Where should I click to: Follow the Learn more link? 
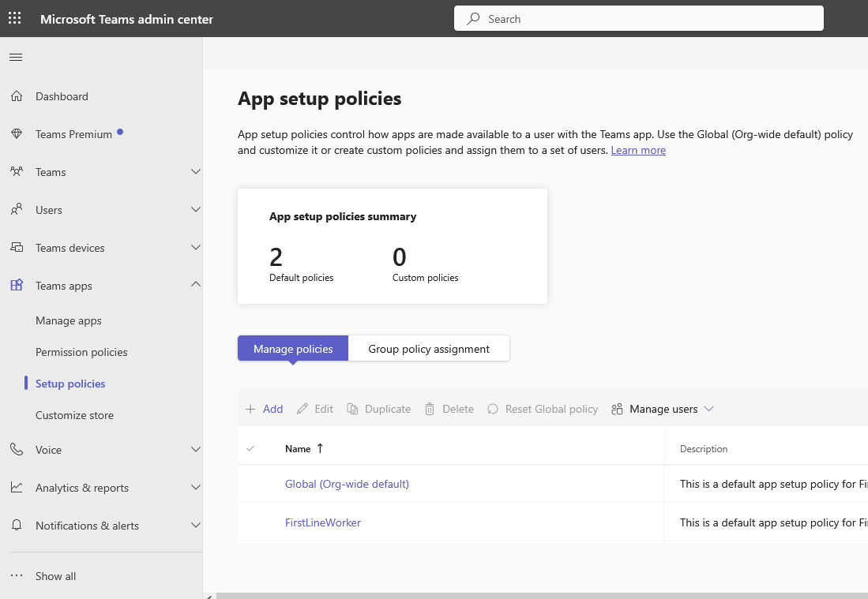tap(638, 150)
